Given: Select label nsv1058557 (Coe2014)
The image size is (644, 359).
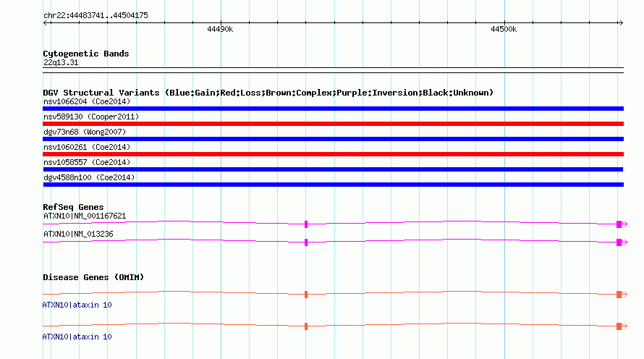Looking at the screenshot, I should (87, 162).
